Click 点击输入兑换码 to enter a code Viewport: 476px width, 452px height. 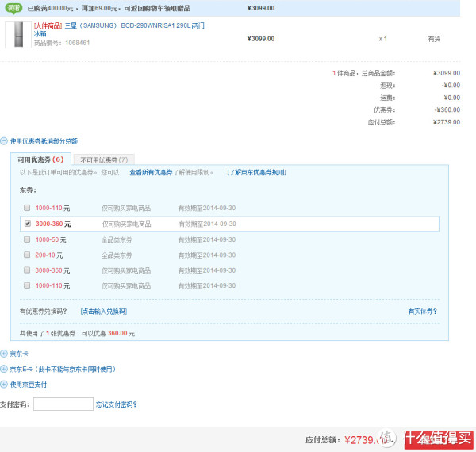click(x=104, y=312)
